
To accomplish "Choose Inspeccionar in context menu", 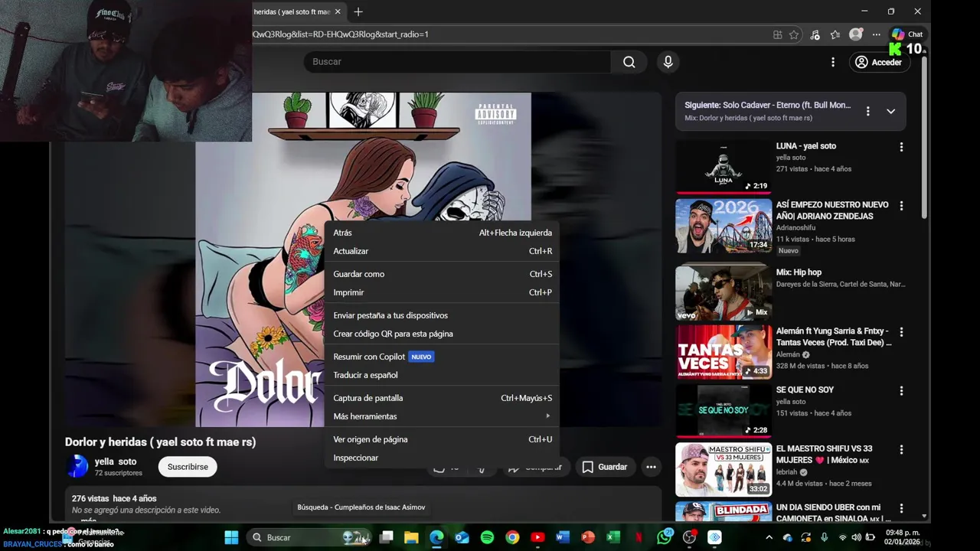I will (442, 458).
